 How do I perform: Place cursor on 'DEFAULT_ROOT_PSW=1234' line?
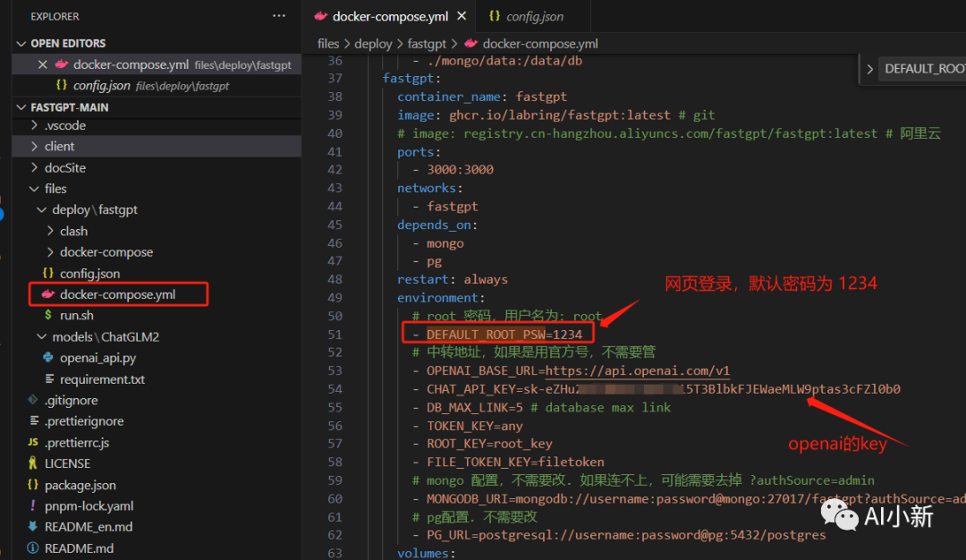click(x=504, y=335)
